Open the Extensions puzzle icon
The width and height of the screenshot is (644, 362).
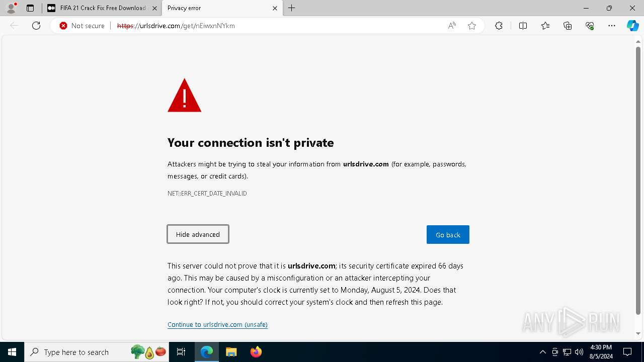(x=499, y=26)
